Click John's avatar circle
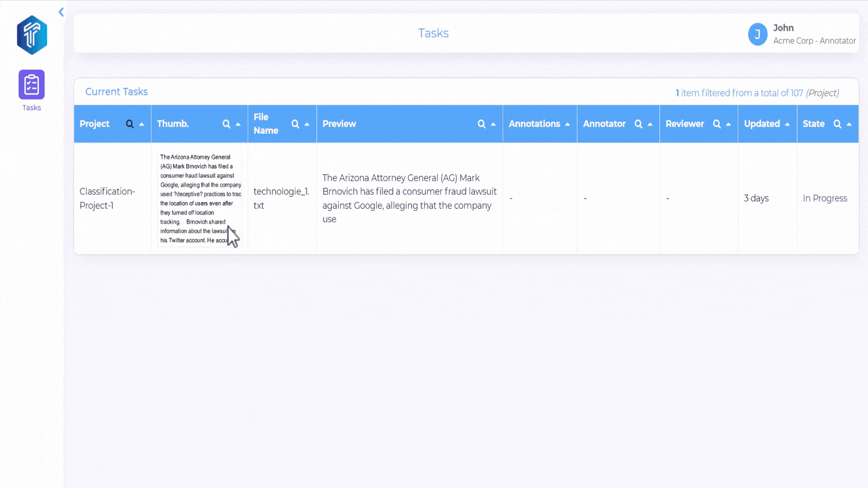This screenshot has width=868, height=488. point(758,34)
